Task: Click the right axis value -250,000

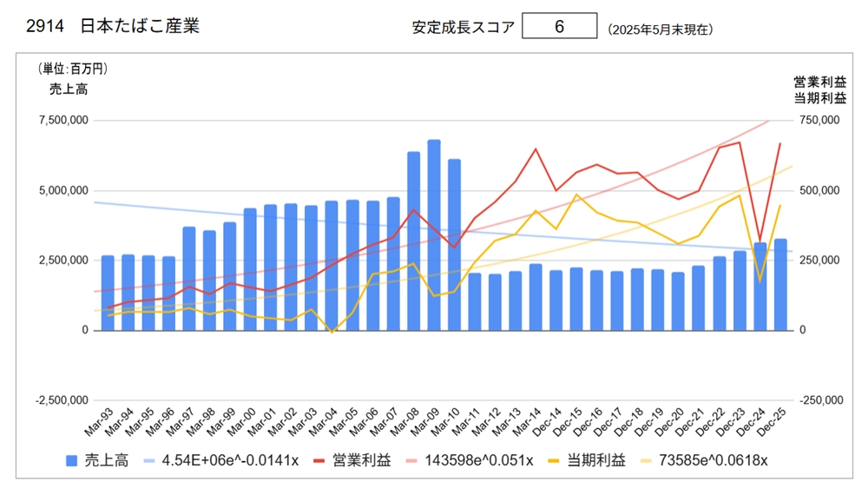Action: (821, 400)
